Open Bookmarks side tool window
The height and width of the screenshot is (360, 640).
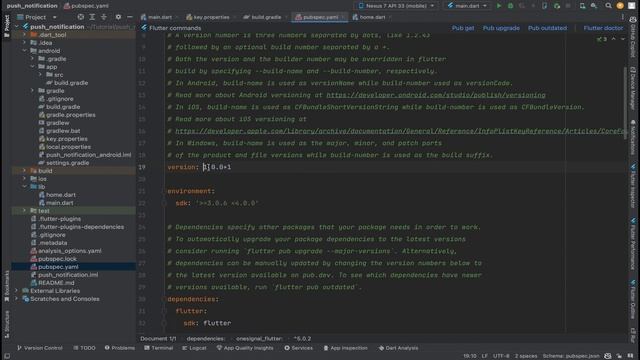(6, 286)
